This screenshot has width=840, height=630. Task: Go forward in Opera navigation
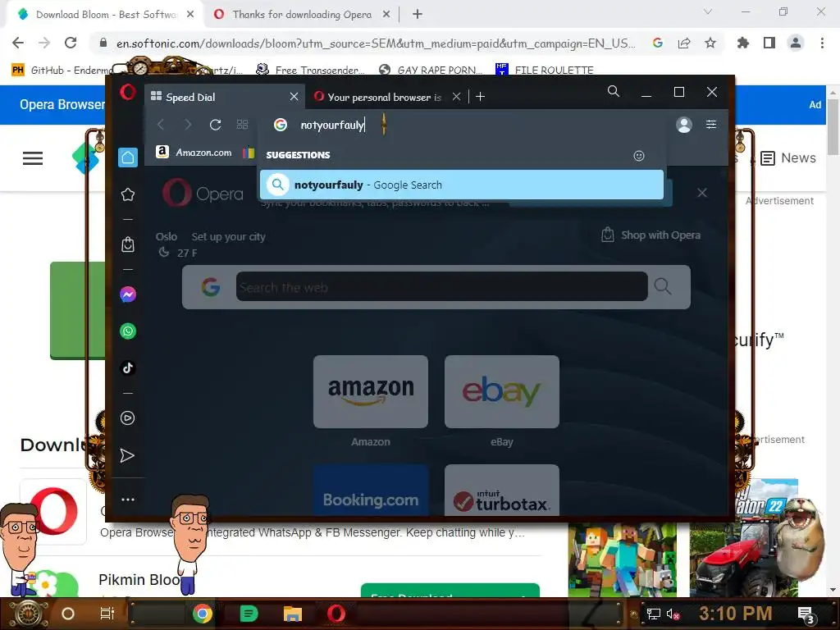(x=188, y=125)
